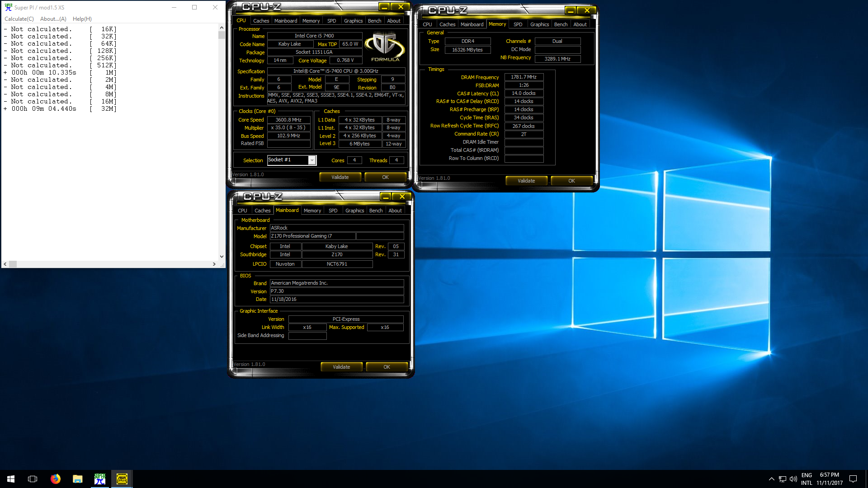Image resolution: width=868 pixels, height=488 pixels.
Task: Open the Help(H) menu in Super PI
Action: click(82, 19)
